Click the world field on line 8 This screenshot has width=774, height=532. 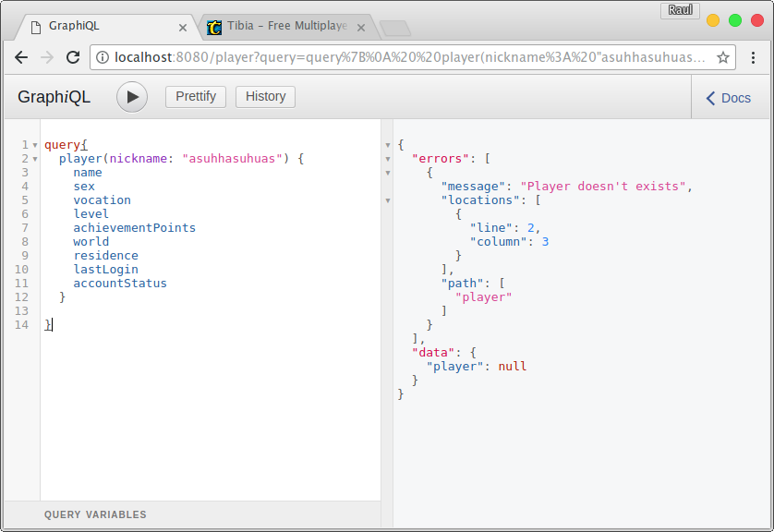click(91, 241)
